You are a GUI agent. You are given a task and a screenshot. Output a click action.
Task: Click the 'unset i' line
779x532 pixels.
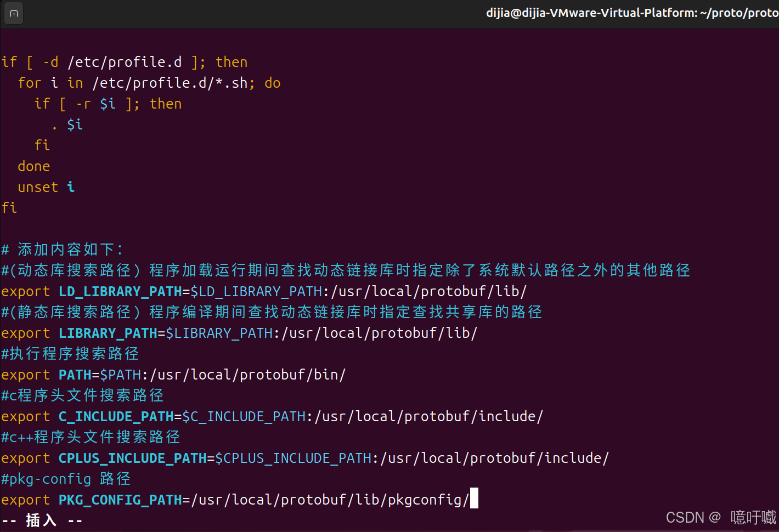tap(46, 187)
